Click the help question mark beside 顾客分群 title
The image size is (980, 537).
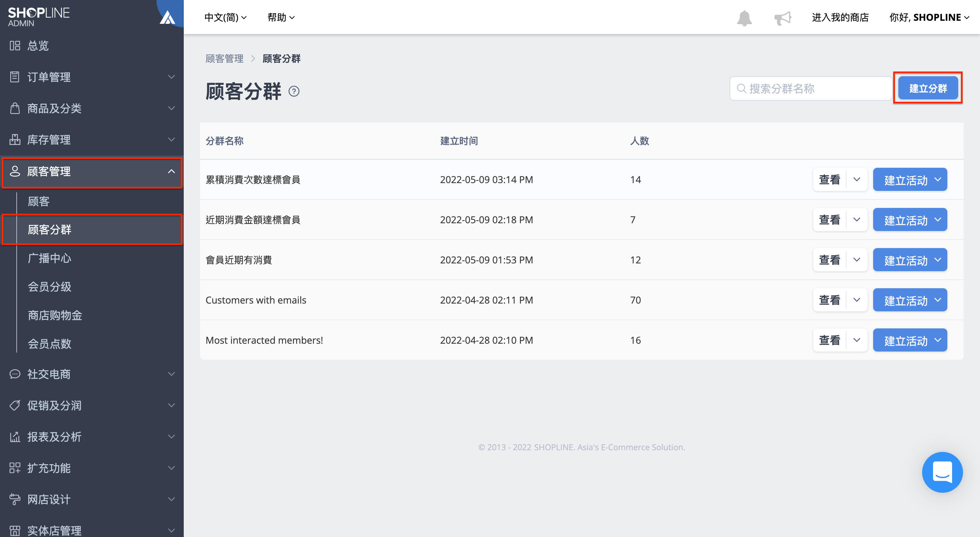(x=294, y=91)
